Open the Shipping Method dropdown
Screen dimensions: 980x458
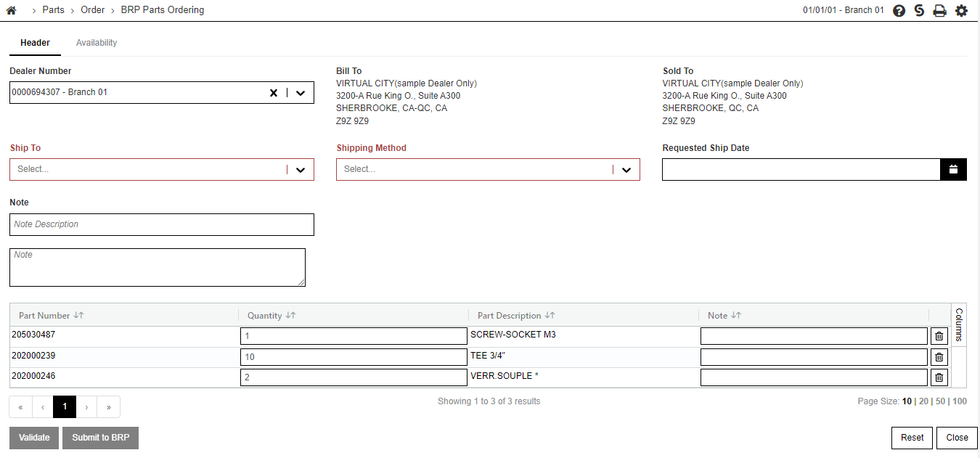click(488, 169)
